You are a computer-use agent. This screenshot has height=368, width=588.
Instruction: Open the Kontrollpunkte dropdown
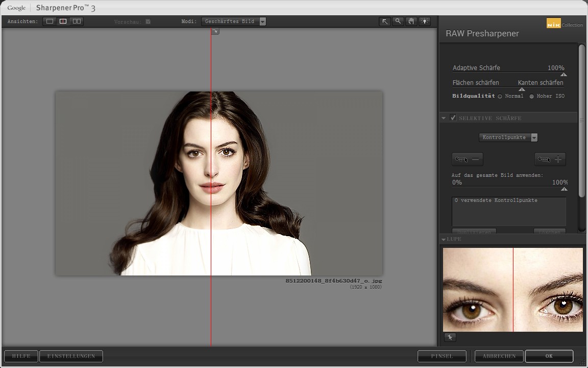534,137
